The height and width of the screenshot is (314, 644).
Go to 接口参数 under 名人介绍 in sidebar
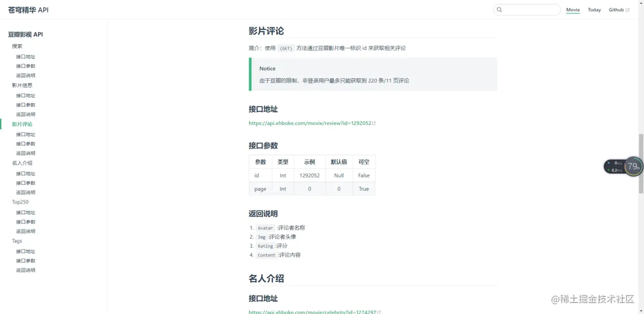coord(25,183)
